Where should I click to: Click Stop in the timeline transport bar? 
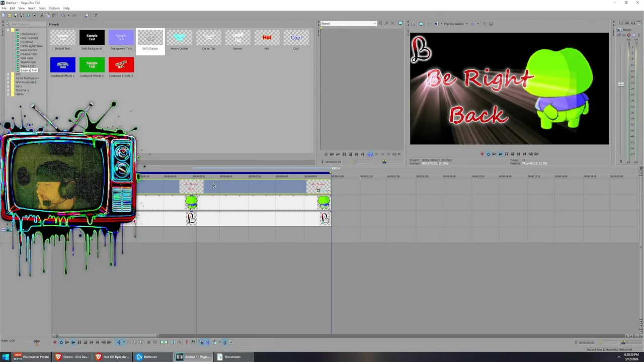[x=86, y=342]
